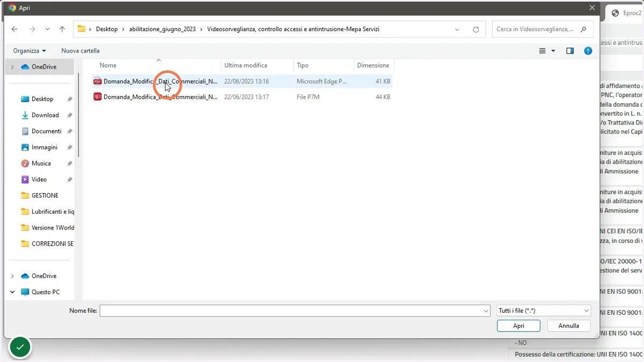644x362 pixels.
Task: Expand the lower OneDrive tree node
Action: 12,276
